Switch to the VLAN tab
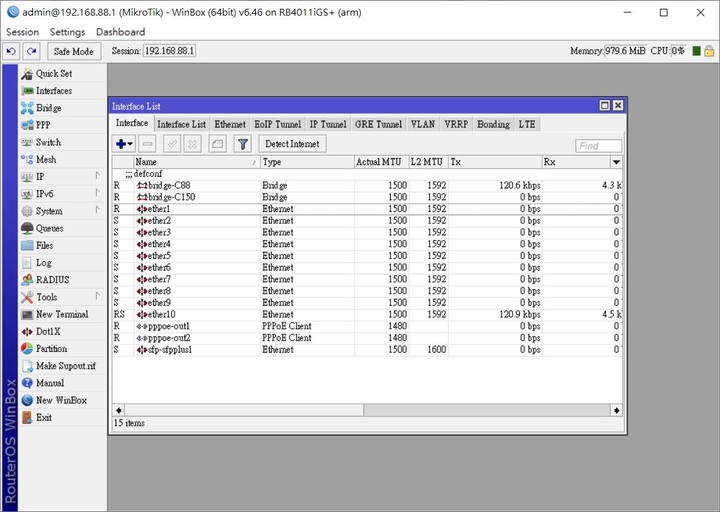 click(x=422, y=124)
